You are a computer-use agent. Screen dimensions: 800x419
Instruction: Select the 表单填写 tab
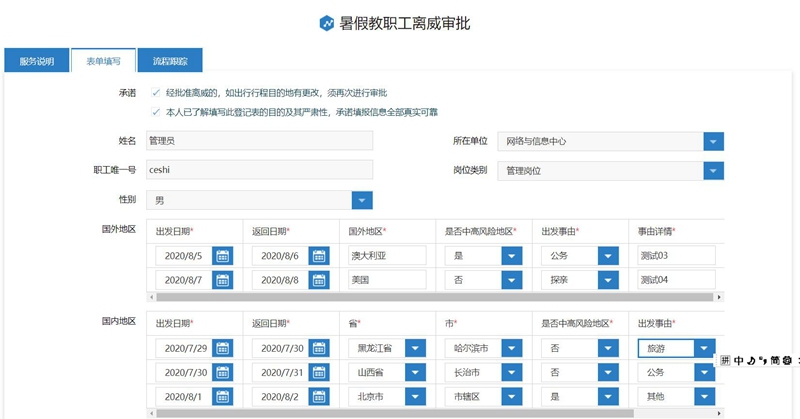coord(103,61)
